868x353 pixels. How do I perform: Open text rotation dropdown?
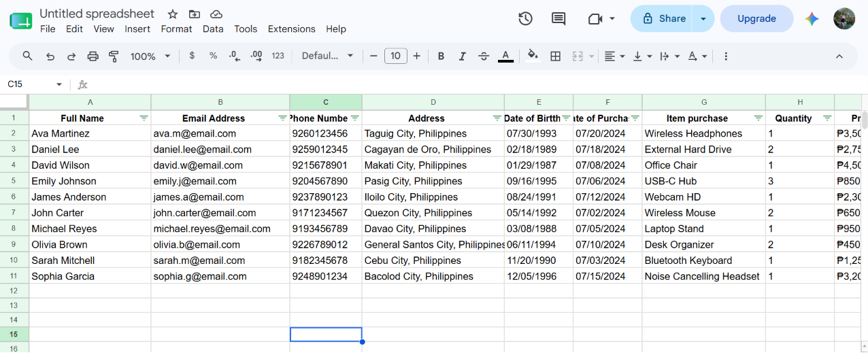tap(697, 56)
